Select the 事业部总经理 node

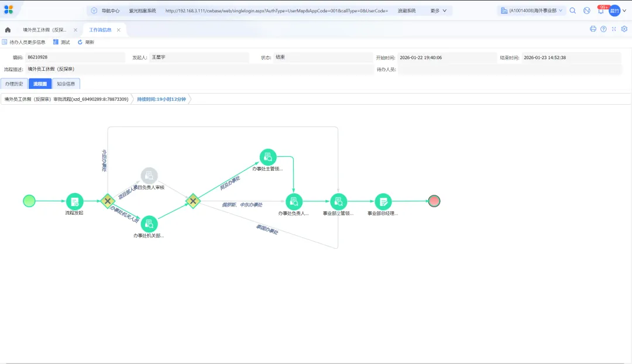coord(383,202)
